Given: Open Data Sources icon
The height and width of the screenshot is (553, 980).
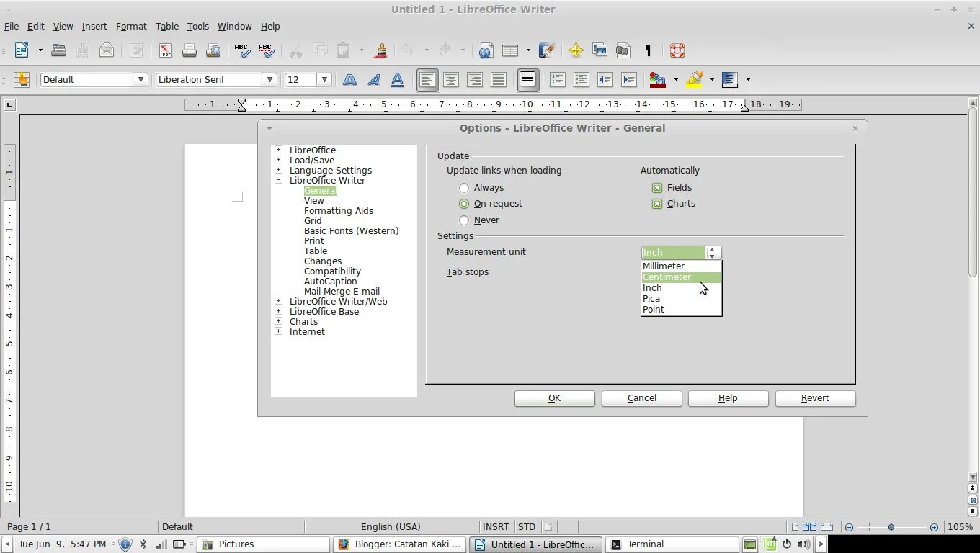Looking at the screenshot, I should coord(623,50).
